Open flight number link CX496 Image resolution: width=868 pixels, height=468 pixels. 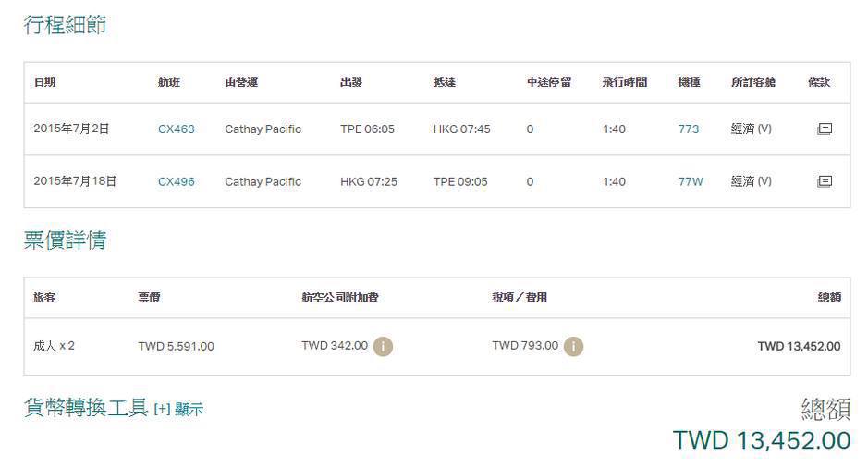176,181
